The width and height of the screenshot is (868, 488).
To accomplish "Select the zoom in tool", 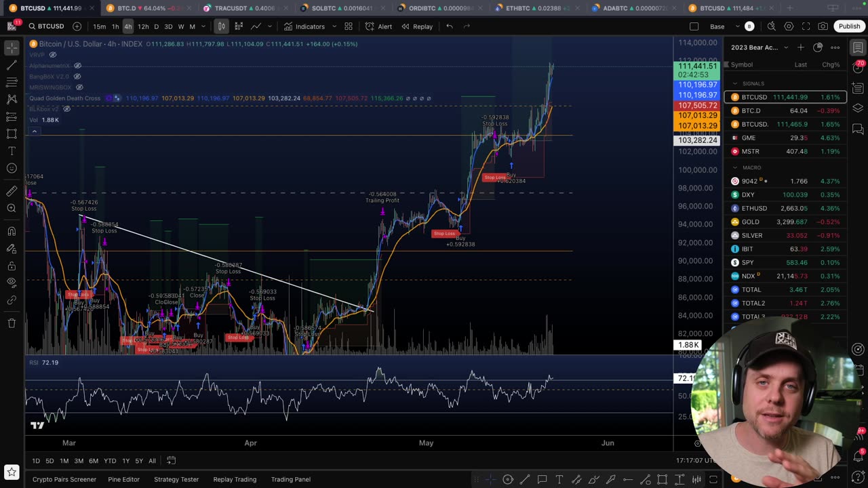I will 12,208.
